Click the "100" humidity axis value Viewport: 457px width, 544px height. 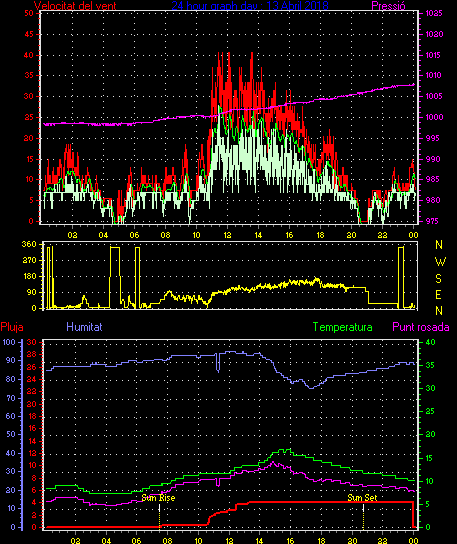pyautogui.click(x=9, y=342)
